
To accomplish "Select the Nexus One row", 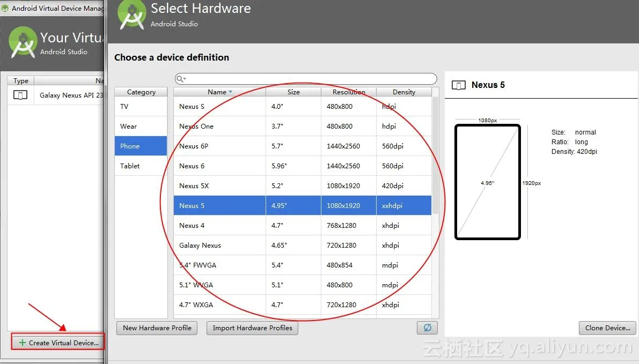I will pos(303,126).
